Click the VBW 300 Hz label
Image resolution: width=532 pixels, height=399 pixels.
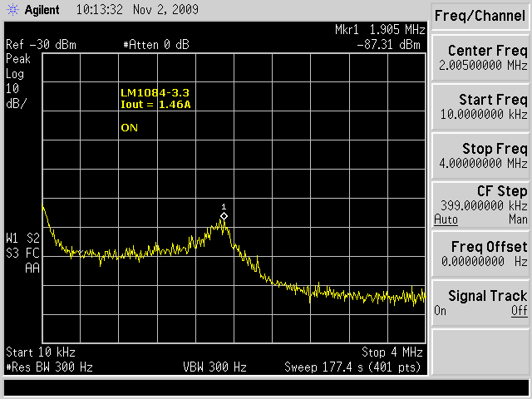click(214, 367)
